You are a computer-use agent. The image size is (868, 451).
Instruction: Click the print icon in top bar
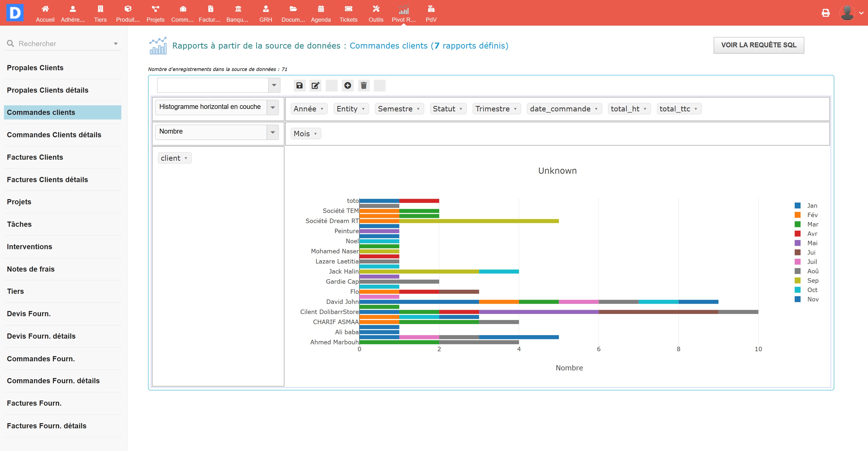point(826,13)
